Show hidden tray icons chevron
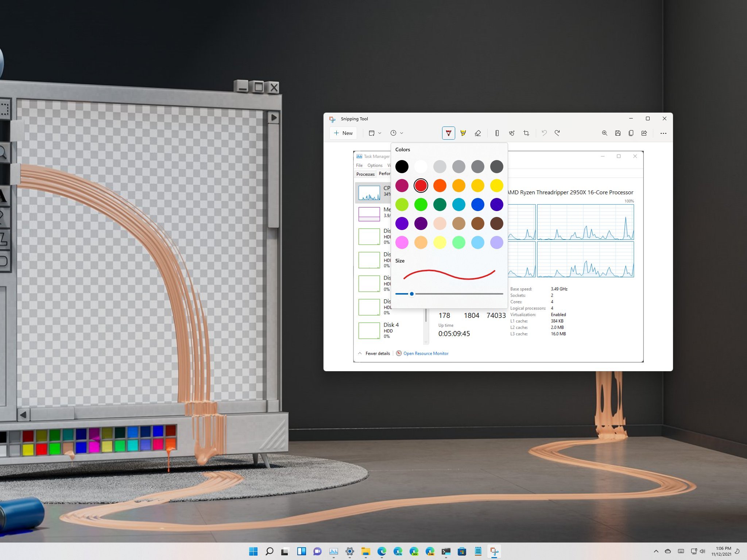The width and height of the screenshot is (747, 560). point(656,551)
